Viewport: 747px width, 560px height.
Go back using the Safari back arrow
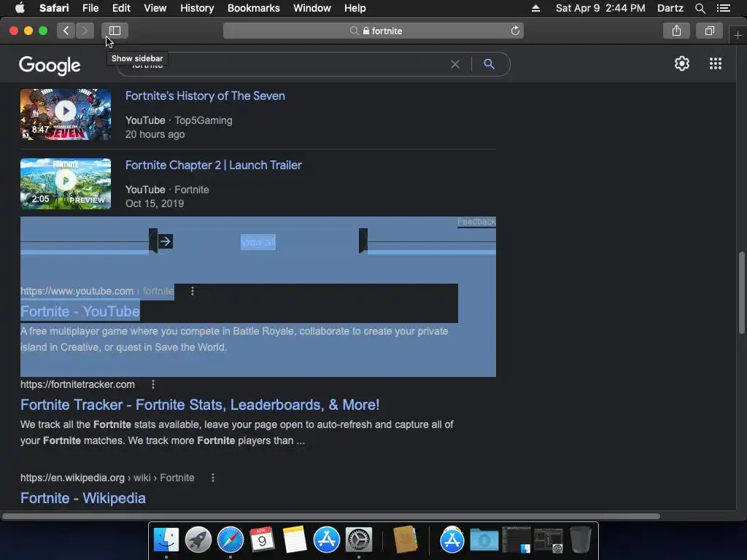pyautogui.click(x=66, y=31)
